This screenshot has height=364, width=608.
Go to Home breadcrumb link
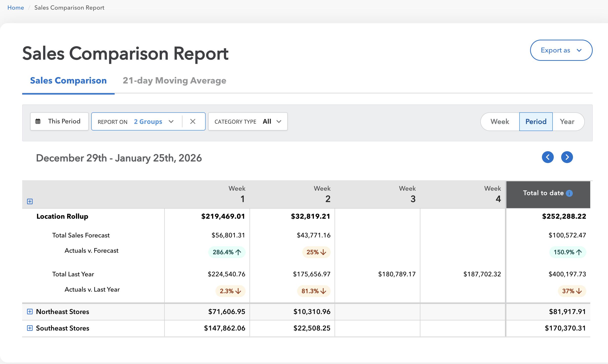(x=16, y=8)
